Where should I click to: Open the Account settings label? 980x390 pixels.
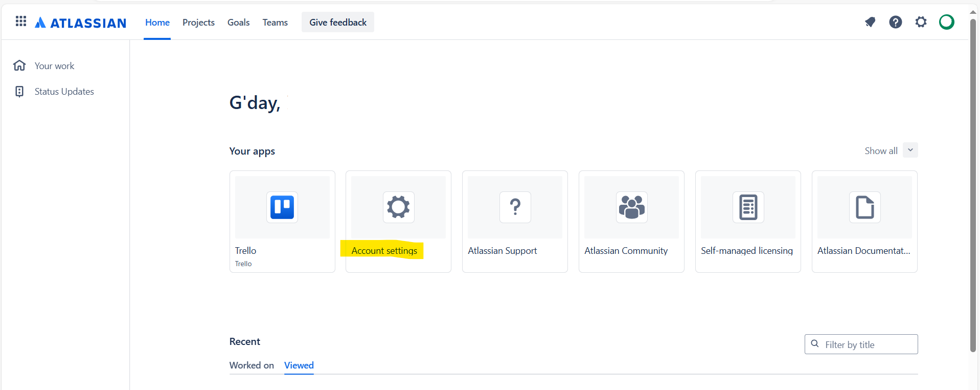tap(384, 251)
